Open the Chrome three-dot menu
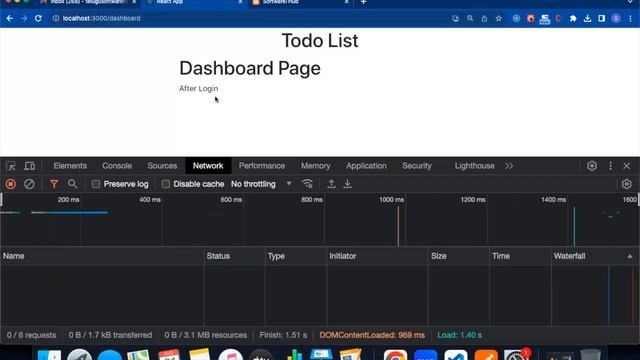Viewport: 640px width, 360px height. pyautogui.click(x=631, y=18)
